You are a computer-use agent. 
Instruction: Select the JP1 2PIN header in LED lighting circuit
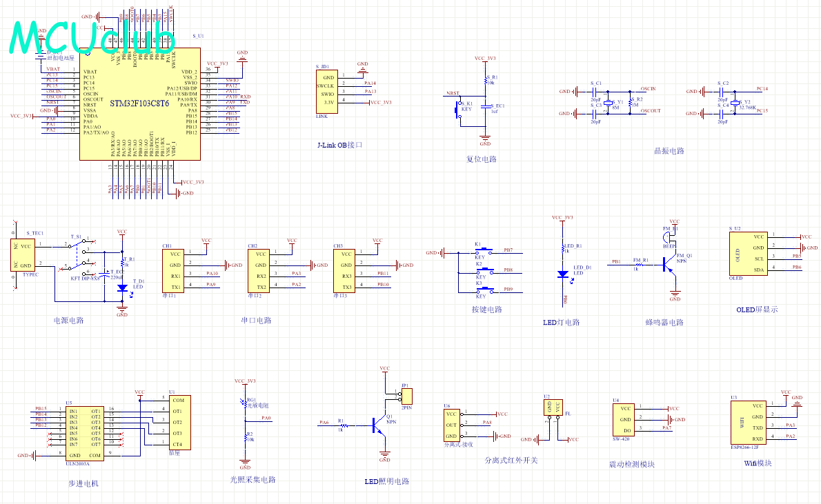(x=406, y=396)
